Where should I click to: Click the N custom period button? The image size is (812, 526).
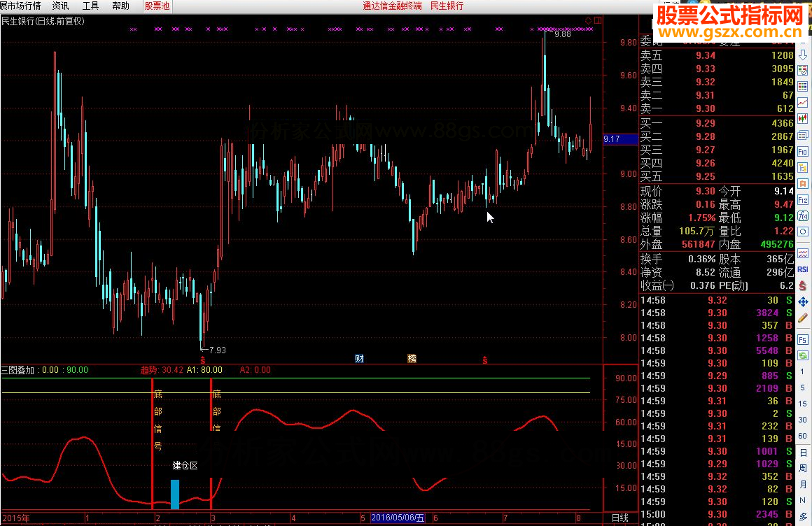(803, 501)
